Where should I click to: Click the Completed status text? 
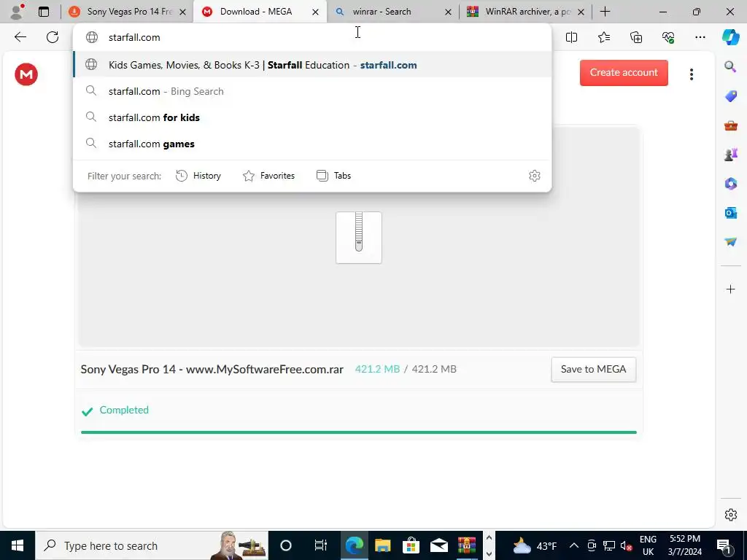pos(124,410)
